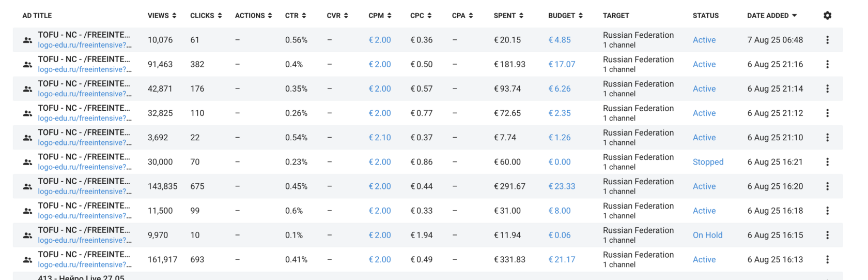This screenshot has width=868, height=280.
Task: Open logo-edu.ru link of the first ad
Action: point(84,45)
